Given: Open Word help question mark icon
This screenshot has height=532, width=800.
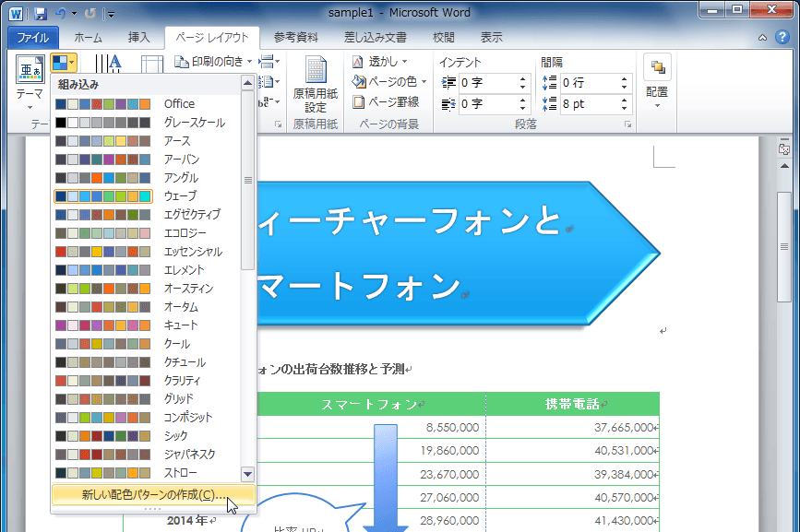Looking at the screenshot, I should pos(782,37).
